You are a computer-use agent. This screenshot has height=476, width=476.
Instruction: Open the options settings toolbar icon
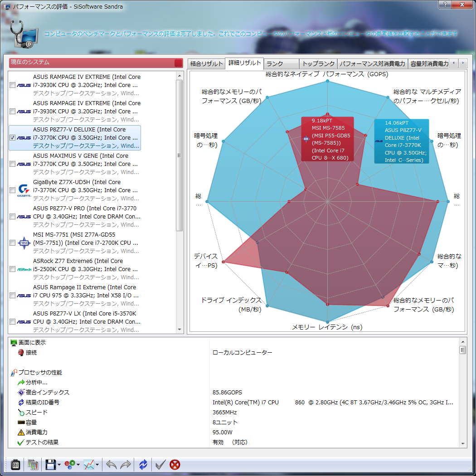[x=15, y=465]
